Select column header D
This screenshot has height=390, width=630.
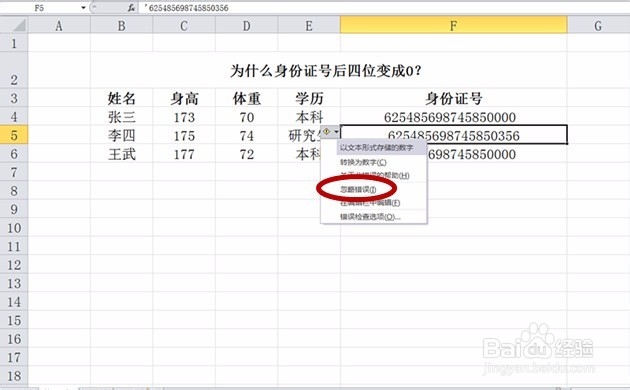[246, 26]
